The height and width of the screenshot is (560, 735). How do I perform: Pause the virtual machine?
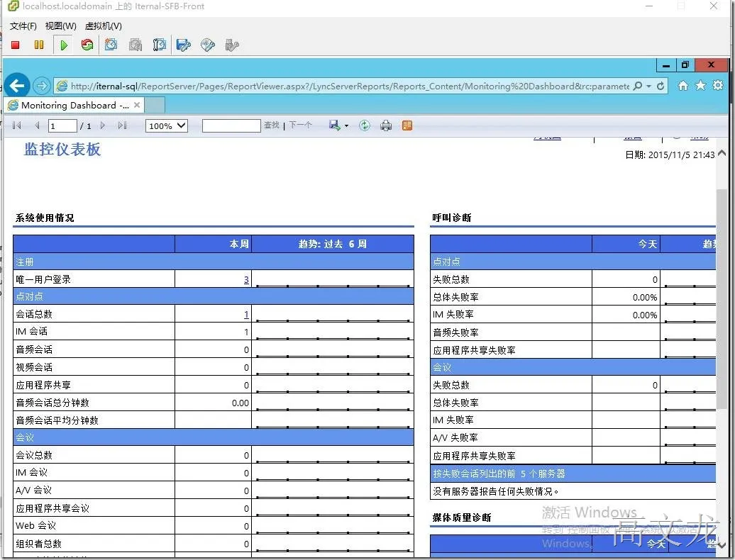tap(39, 45)
